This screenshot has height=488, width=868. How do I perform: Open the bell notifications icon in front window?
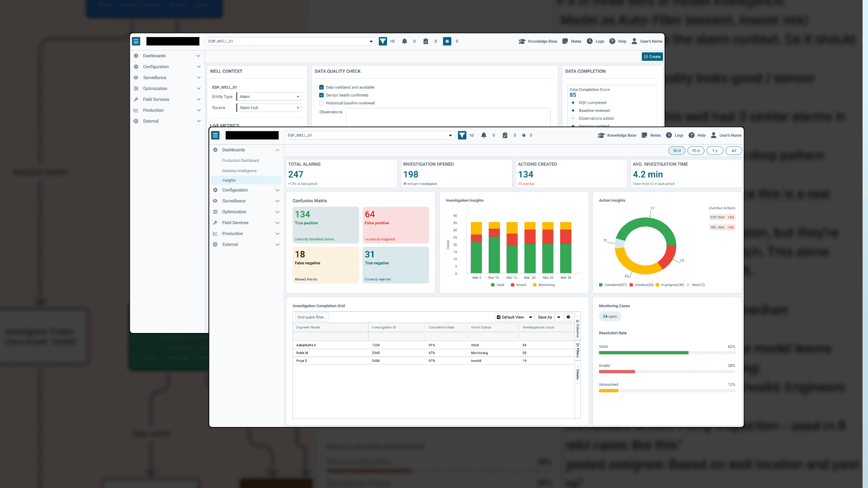[484, 135]
